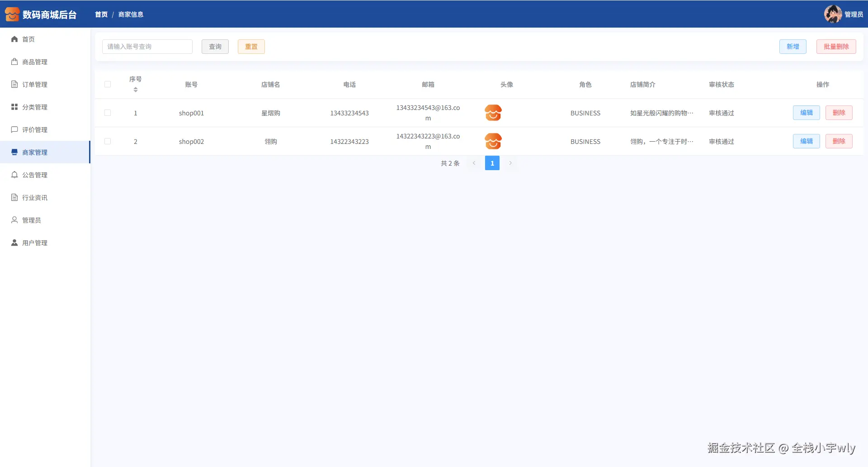Go to the next page arrow
The image size is (868, 467).
(x=510, y=163)
